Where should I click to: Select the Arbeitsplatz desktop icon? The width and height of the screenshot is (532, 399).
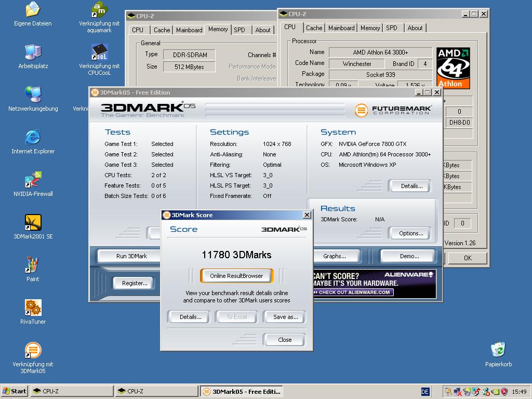[33, 52]
